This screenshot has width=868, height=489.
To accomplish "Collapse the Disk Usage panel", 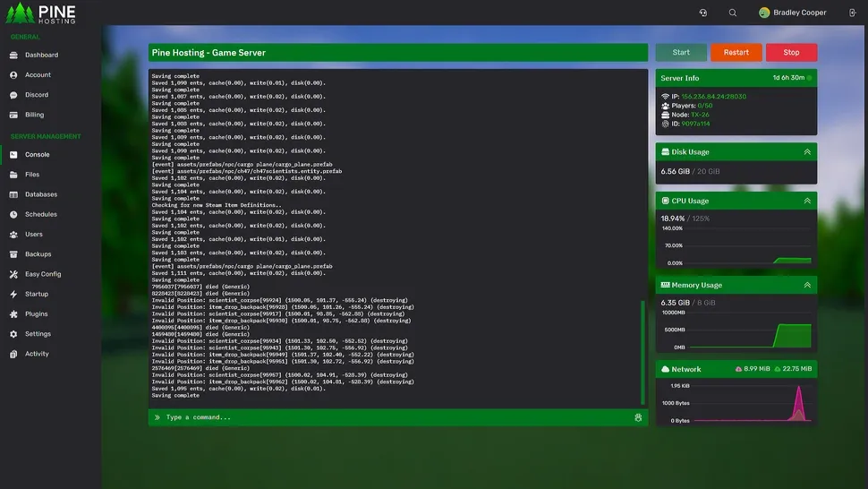I will pyautogui.click(x=807, y=152).
